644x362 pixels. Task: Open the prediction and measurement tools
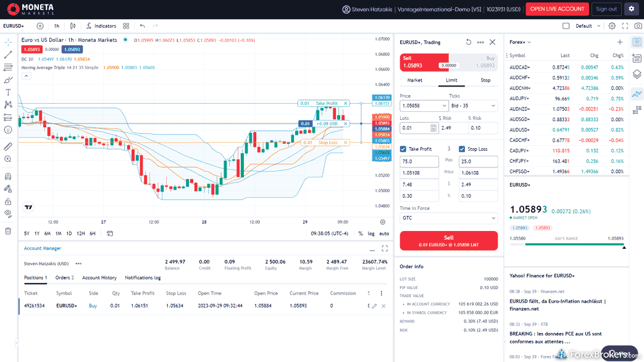8,117
